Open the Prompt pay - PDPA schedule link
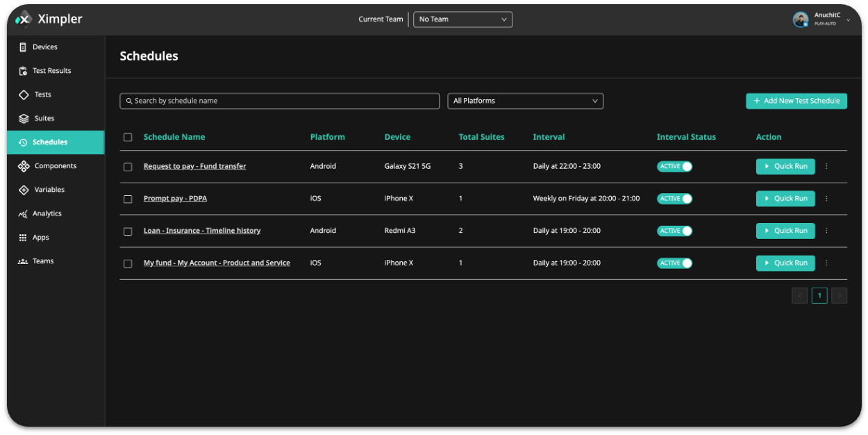The height and width of the screenshot is (435, 868). pos(175,199)
